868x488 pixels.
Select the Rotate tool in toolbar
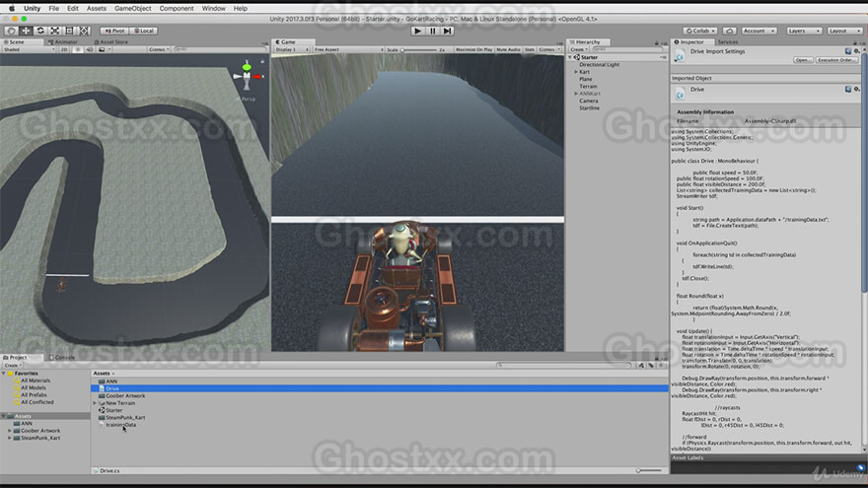pyautogui.click(x=40, y=31)
